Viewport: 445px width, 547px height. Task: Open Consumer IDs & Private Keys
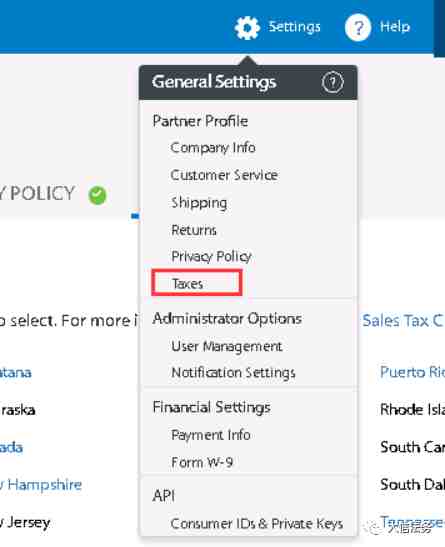(x=257, y=524)
